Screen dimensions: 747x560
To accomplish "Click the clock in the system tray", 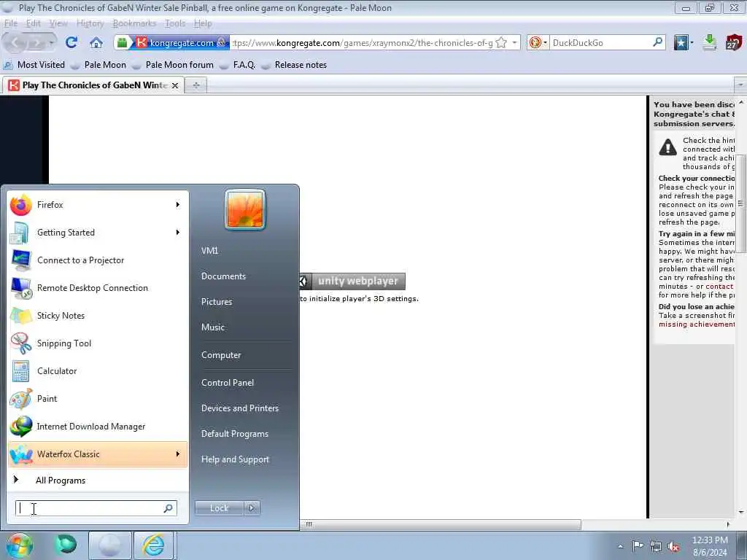I will [x=710, y=546].
